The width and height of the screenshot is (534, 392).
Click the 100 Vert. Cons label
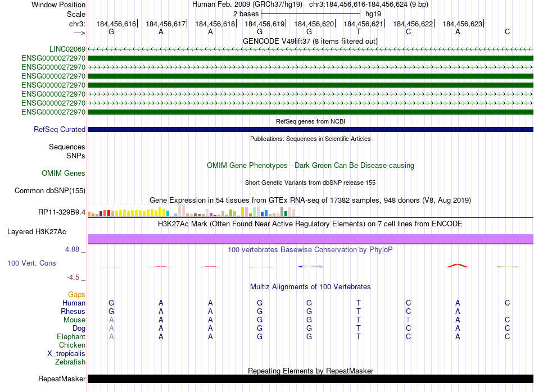[31, 263]
